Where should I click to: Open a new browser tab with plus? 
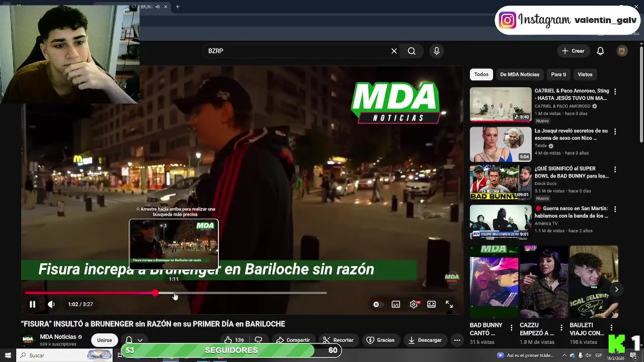point(178,7)
